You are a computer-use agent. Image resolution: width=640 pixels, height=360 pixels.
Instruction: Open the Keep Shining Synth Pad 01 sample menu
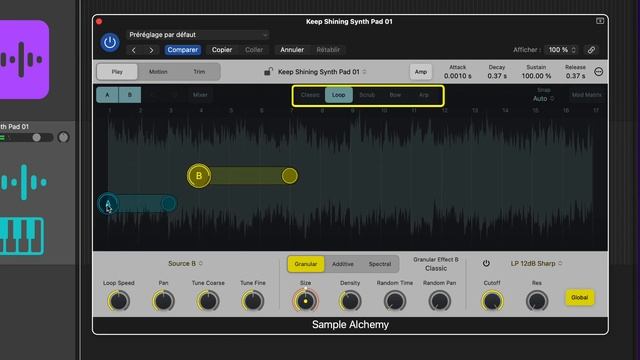(x=322, y=72)
